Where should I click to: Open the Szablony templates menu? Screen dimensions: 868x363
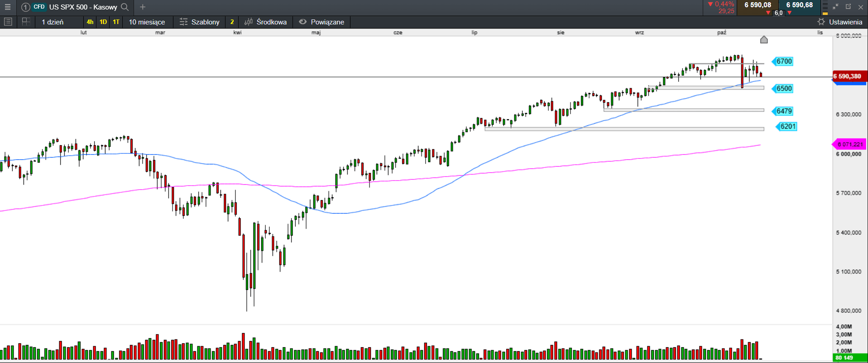(200, 22)
